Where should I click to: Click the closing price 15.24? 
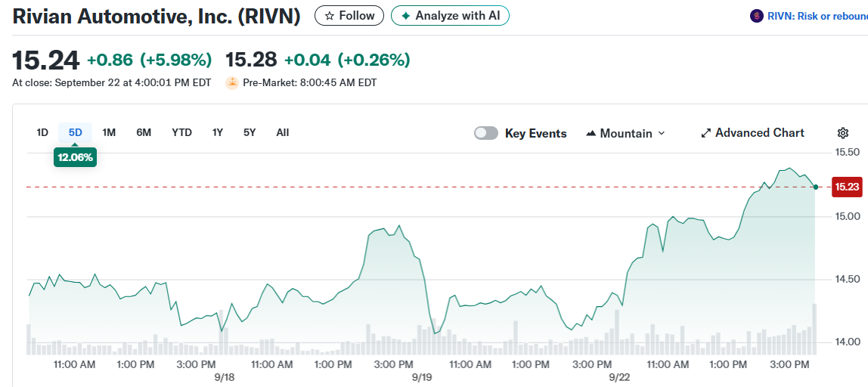[46, 60]
